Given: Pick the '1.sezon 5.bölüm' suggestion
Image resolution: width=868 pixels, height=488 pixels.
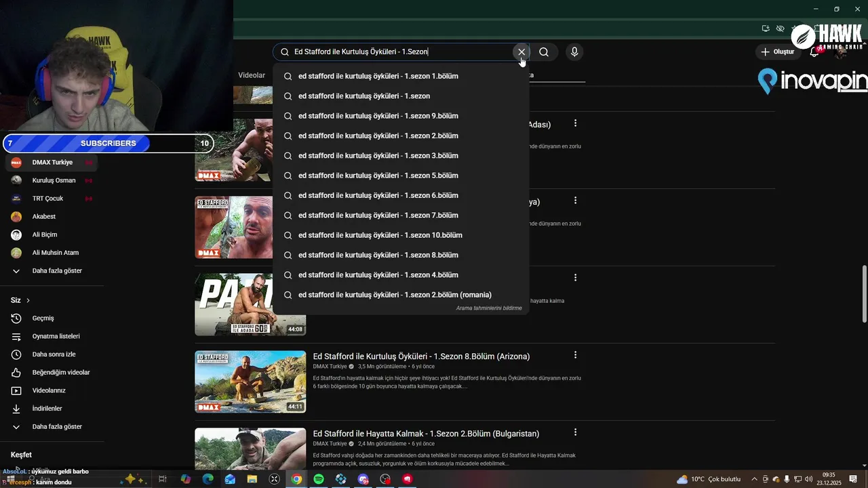Looking at the screenshot, I should point(400,176).
